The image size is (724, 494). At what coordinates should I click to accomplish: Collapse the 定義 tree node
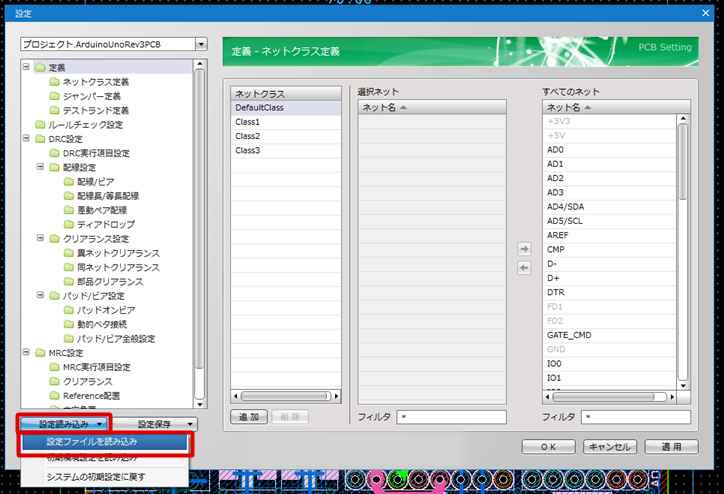[x=26, y=67]
